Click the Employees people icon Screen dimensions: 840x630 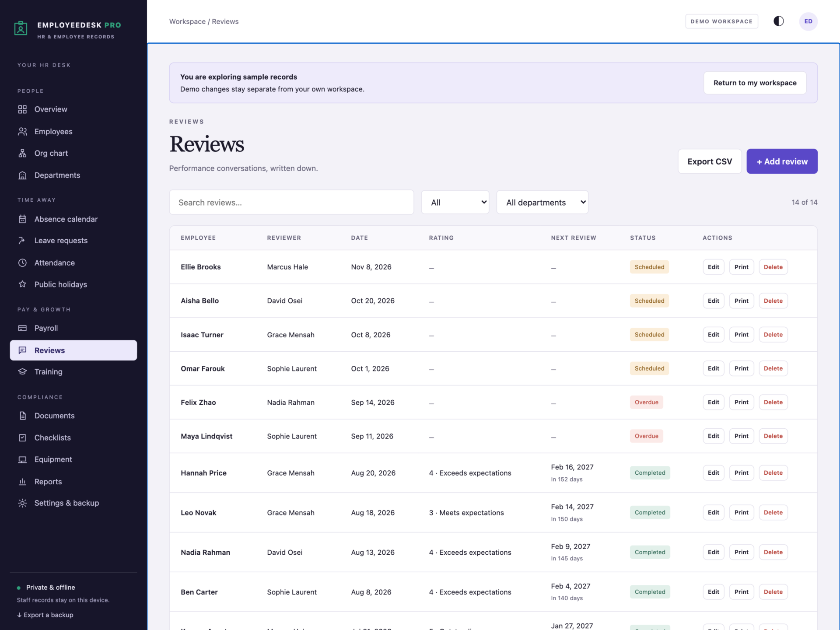click(x=22, y=132)
